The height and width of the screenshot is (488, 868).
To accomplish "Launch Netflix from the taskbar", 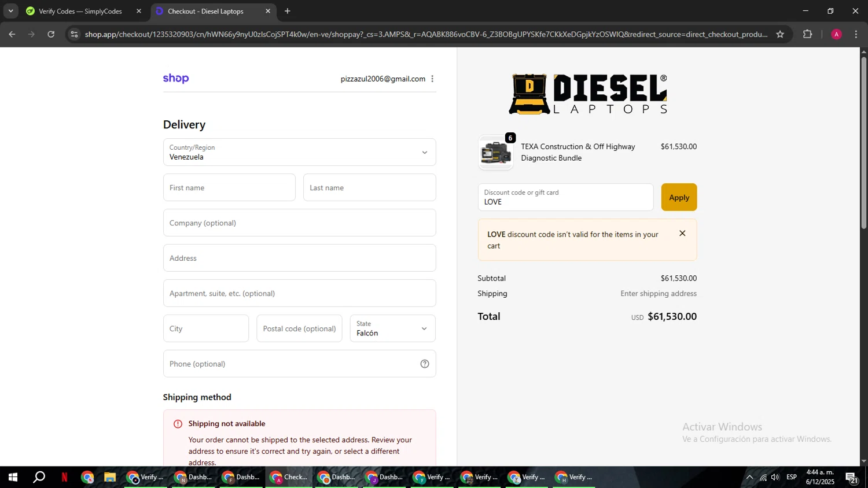I will [64, 478].
